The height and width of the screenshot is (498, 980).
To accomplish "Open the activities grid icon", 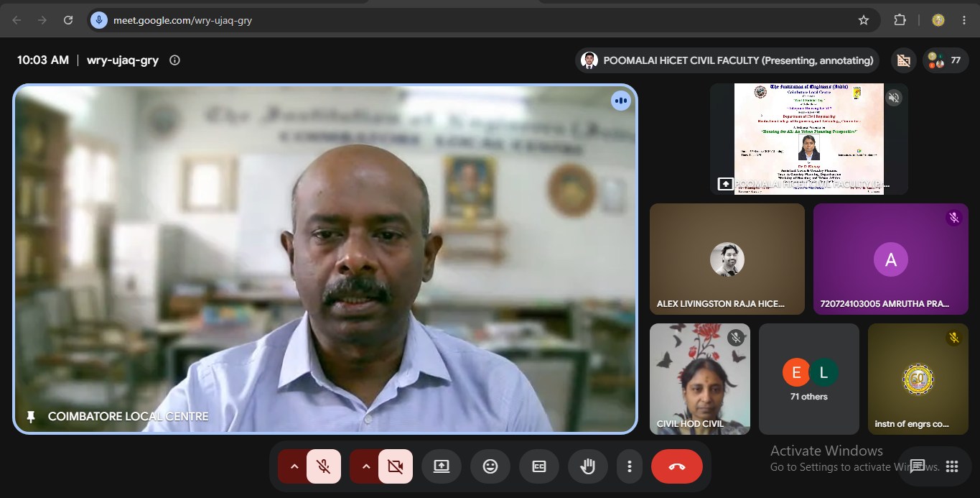I will click(x=952, y=466).
